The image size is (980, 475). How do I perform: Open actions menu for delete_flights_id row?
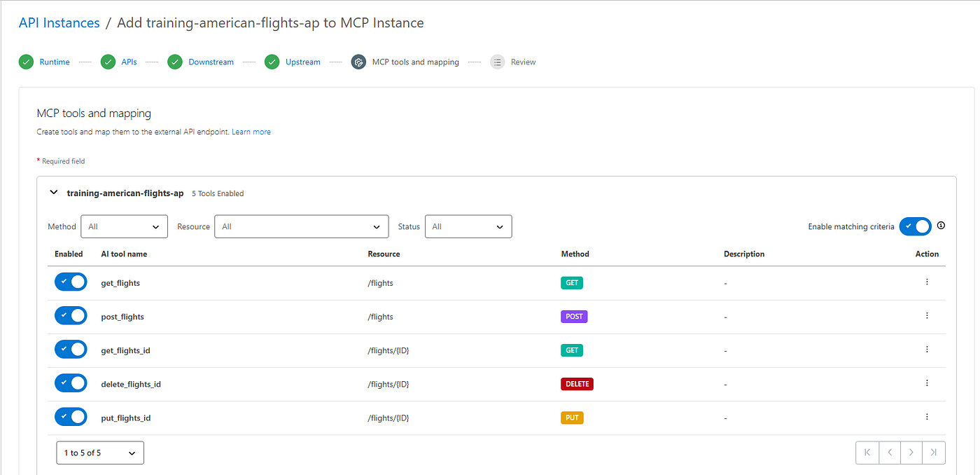(927, 383)
